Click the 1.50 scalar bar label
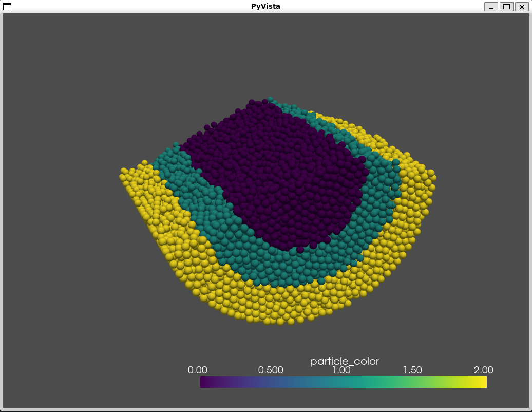 pos(412,370)
